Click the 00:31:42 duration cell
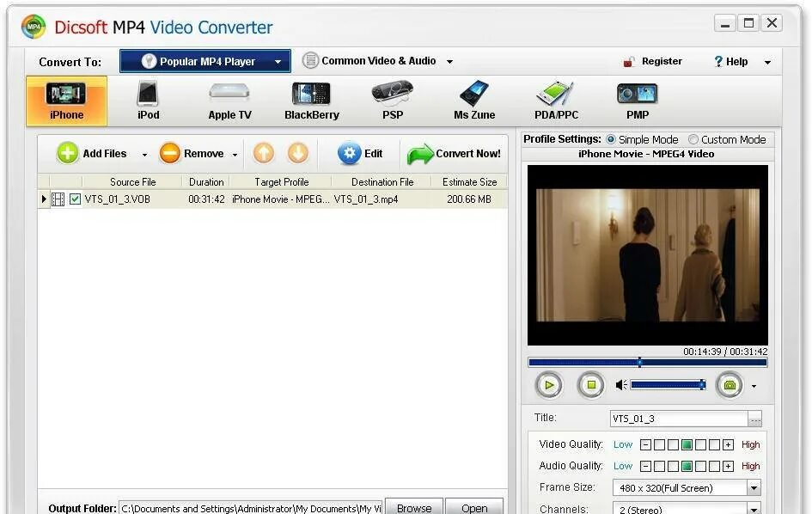 pos(206,199)
